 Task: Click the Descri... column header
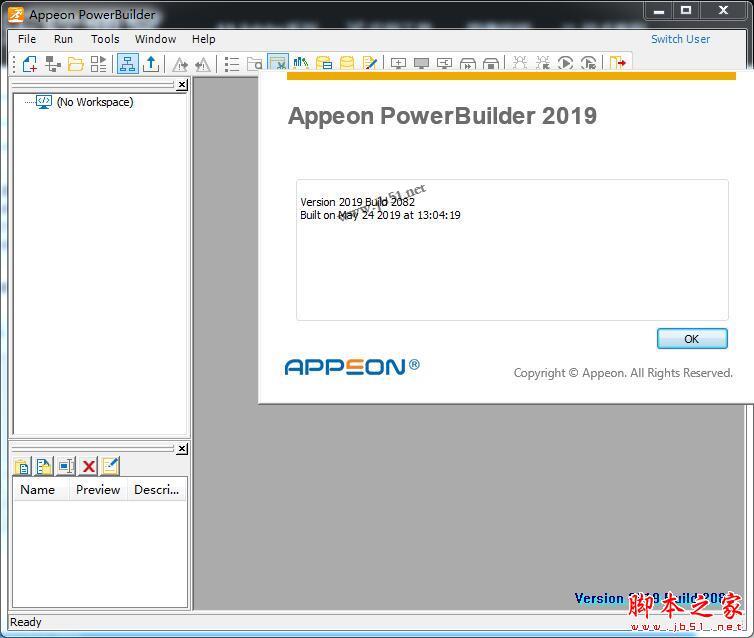click(x=157, y=489)
